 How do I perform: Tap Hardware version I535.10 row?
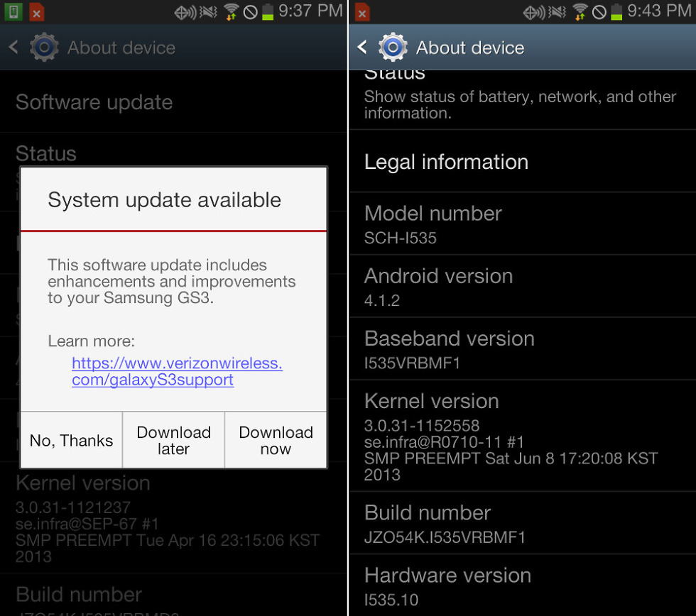point(523,585)
